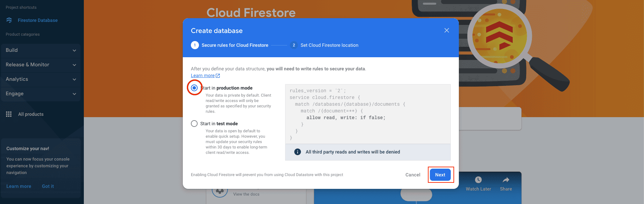644x204 pixels.
Task: Expand the Build category
Action: click(x=40, y=50)
